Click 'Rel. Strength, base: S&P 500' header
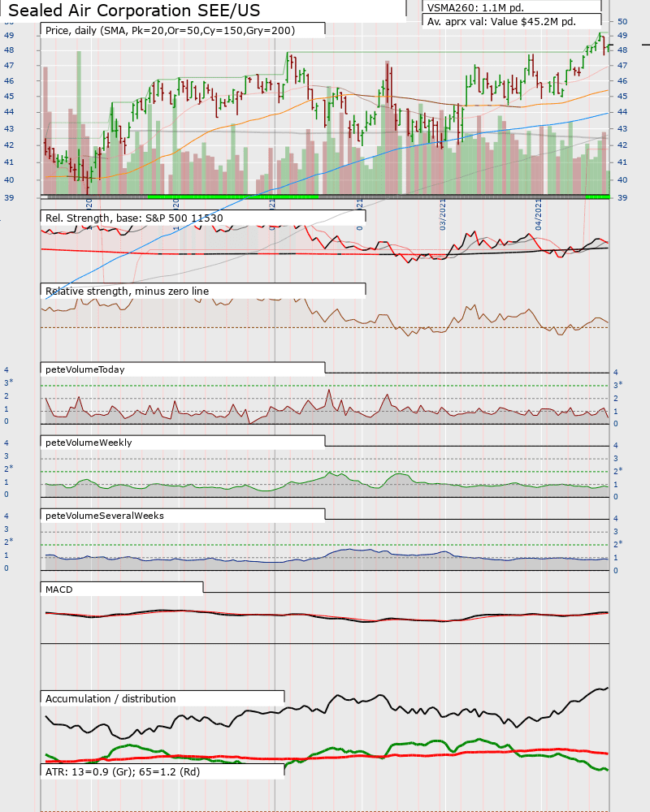The image size is (650, 812). click(134, 218)
